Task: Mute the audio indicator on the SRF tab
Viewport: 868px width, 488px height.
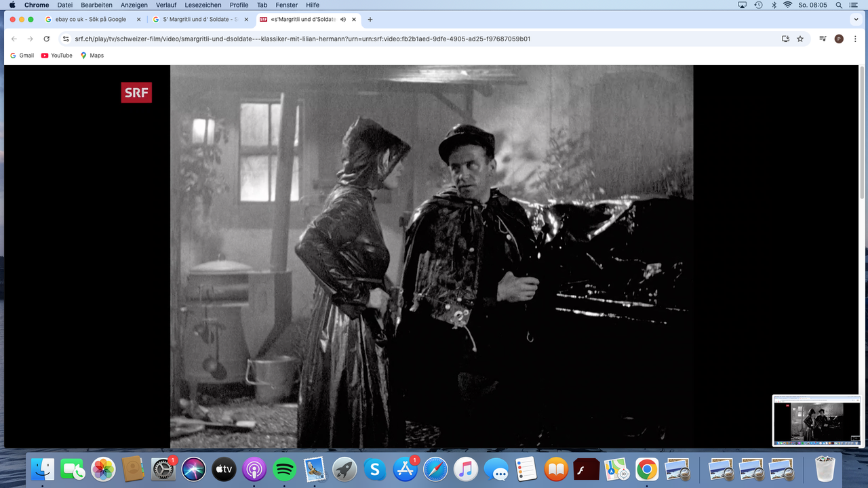Action: [343, 20]
